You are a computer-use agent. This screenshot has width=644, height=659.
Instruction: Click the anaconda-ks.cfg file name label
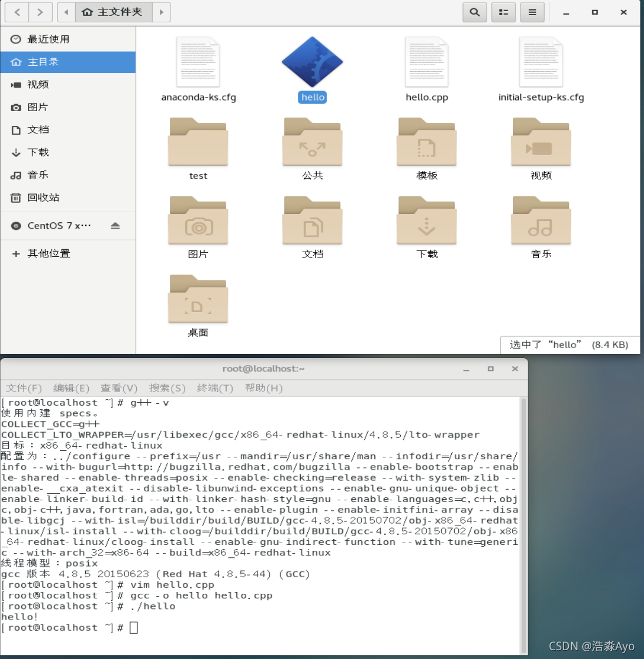(199, 97)
